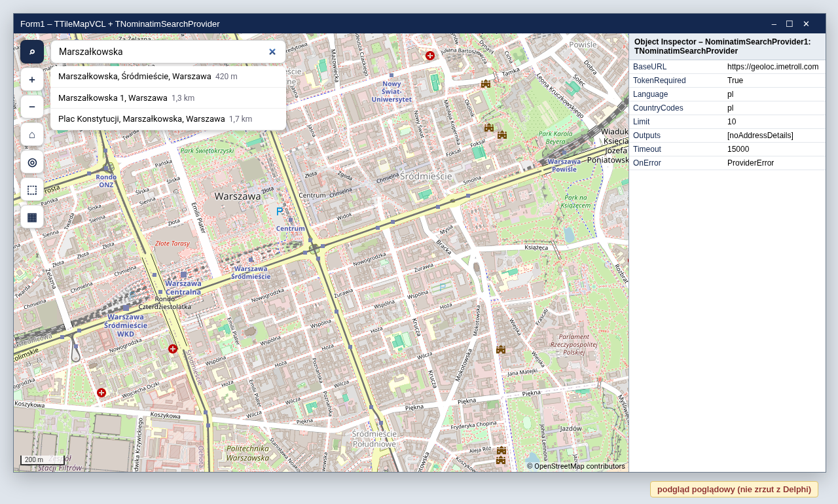
Task: Maximize the Form1 window
Action: coord(790,24)
